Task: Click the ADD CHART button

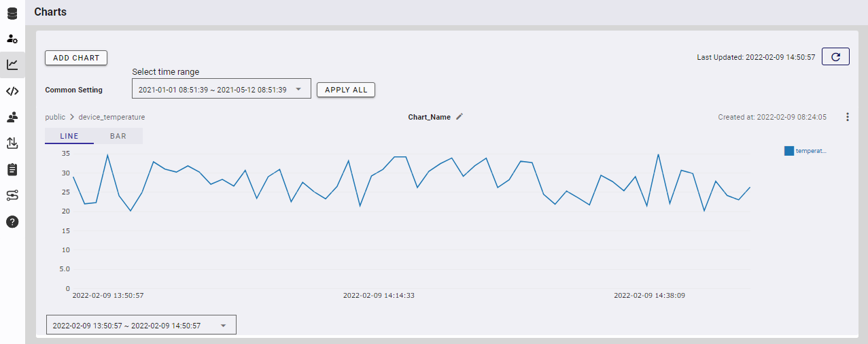Action: [x=76, y=58]
